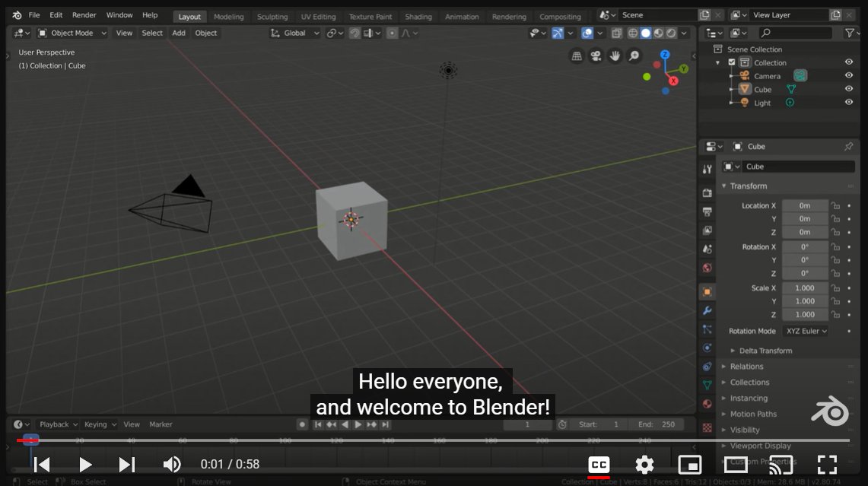The image size is (868, 486).
Task: Switch to the Sculpting workspace tab
Action: coord(272,17)
